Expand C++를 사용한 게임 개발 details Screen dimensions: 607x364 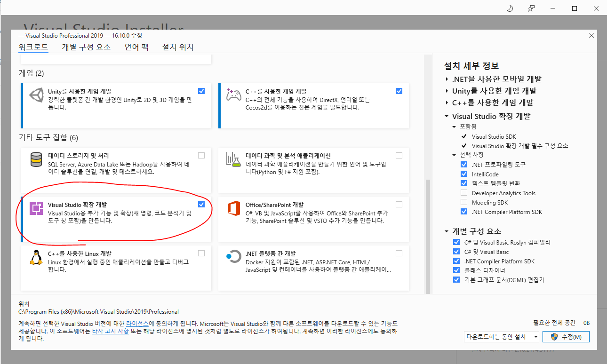pos(447,103)
